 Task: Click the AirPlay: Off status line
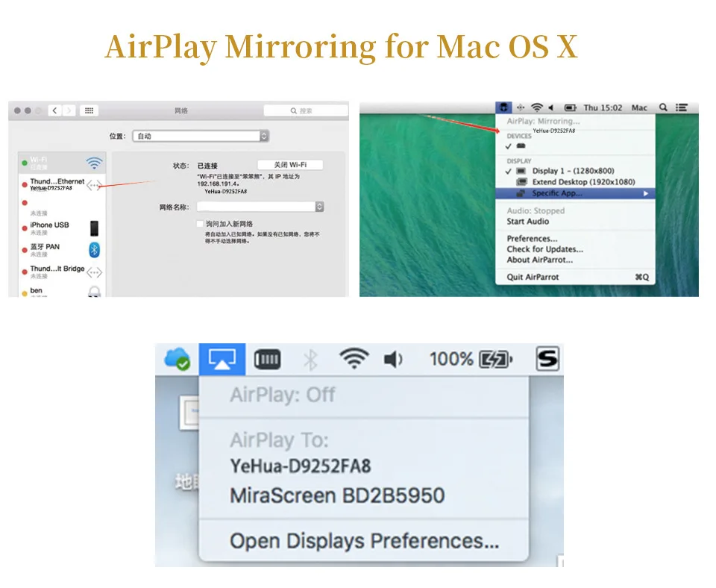click(282, 395)
